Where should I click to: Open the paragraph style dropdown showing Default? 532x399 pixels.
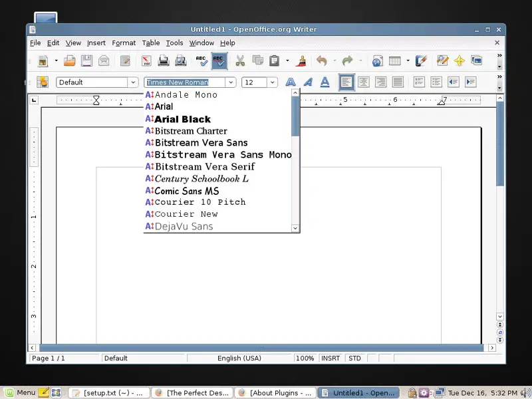(133, 82)
